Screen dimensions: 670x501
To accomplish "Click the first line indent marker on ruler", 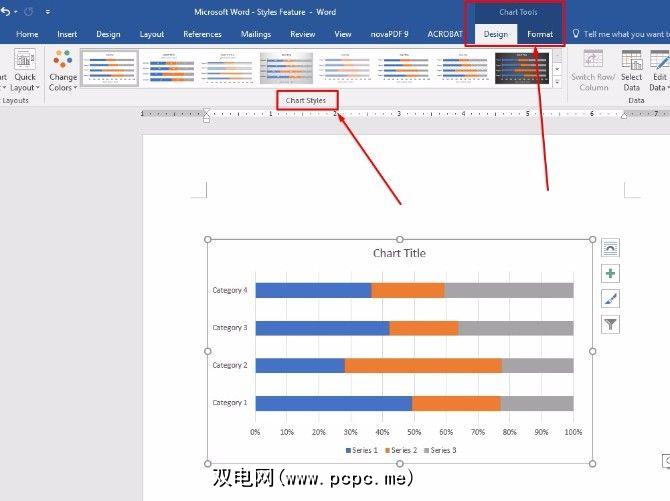I will click(x=206, y=112).
